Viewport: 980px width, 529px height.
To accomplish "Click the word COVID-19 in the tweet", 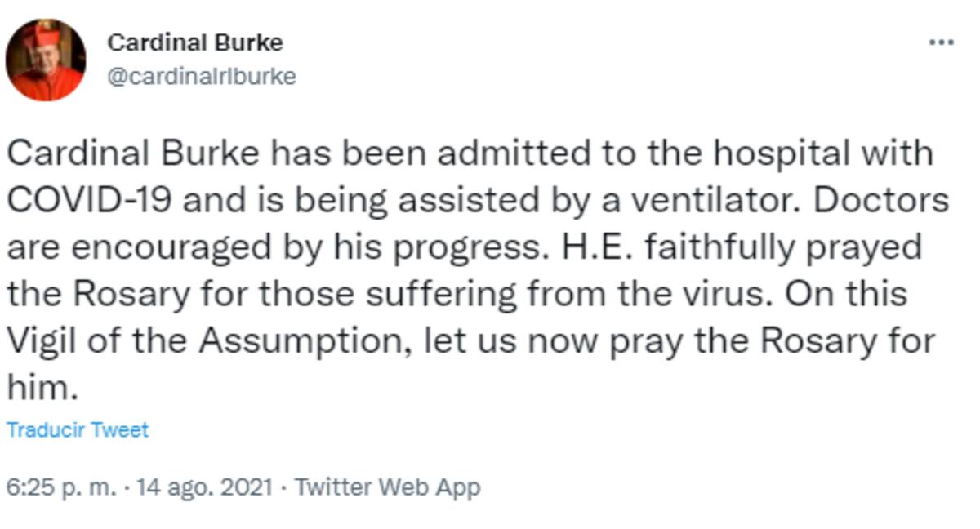I will click(x=91, y=201).
